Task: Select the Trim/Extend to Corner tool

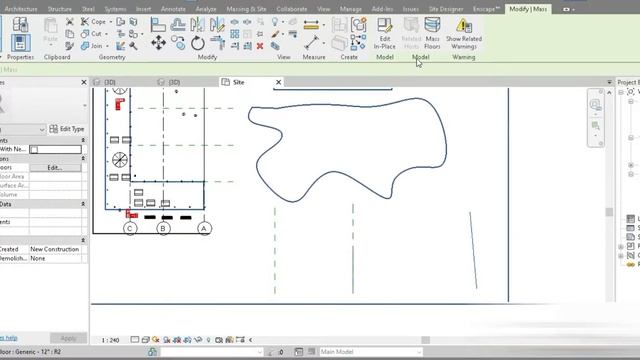Action: [x=218, y=42]
